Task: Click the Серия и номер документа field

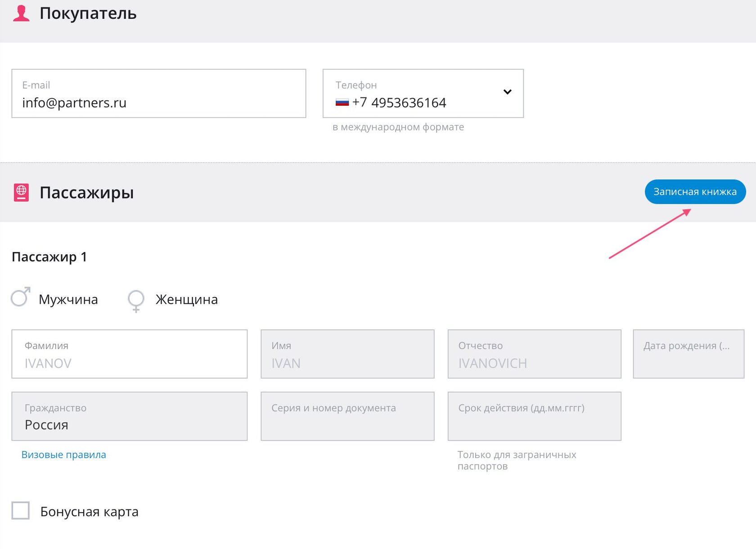Action: [x=347, y=416]
